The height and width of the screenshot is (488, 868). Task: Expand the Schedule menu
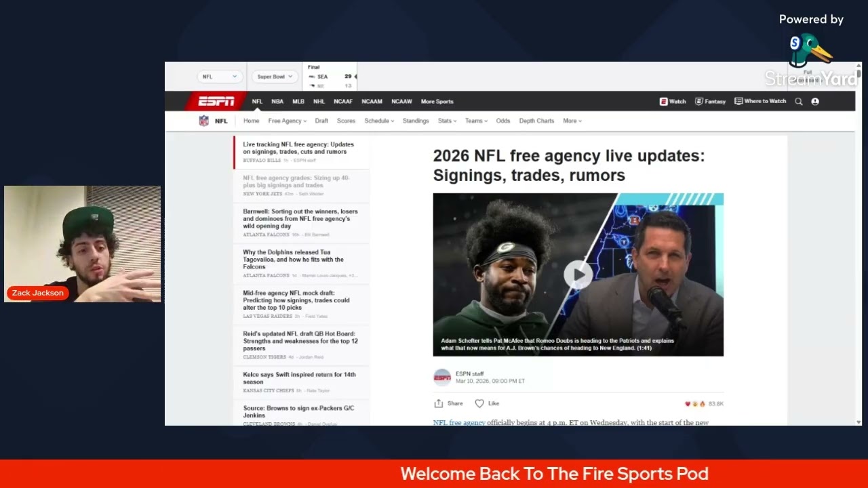(x=379, y=121)
